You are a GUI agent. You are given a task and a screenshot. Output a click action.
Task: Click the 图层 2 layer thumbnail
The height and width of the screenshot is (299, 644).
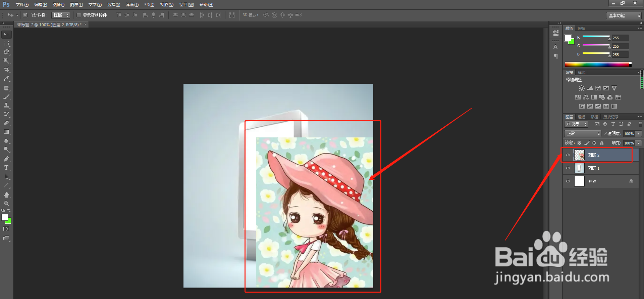[579, 155]
